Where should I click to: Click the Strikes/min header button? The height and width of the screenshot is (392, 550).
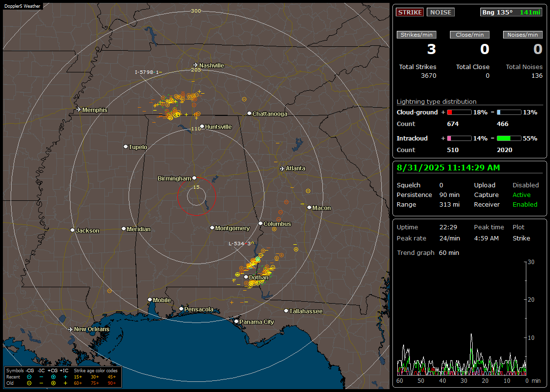point(416,35)
